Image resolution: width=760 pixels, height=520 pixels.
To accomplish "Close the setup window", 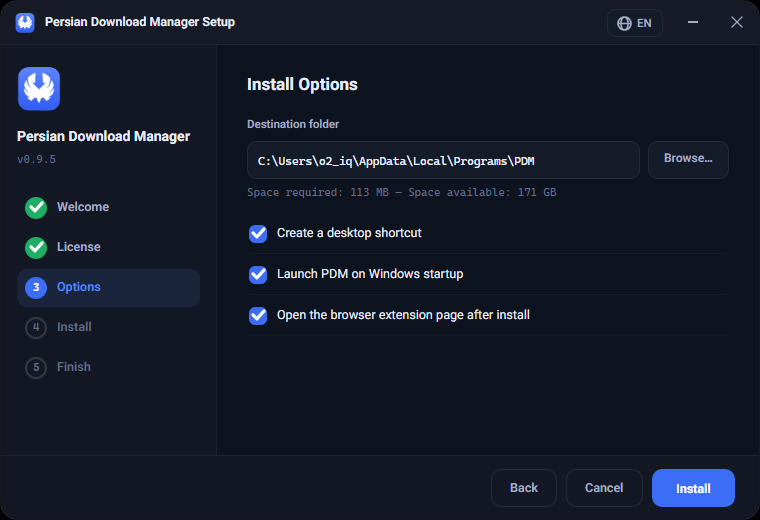I will tap(736, 22).
